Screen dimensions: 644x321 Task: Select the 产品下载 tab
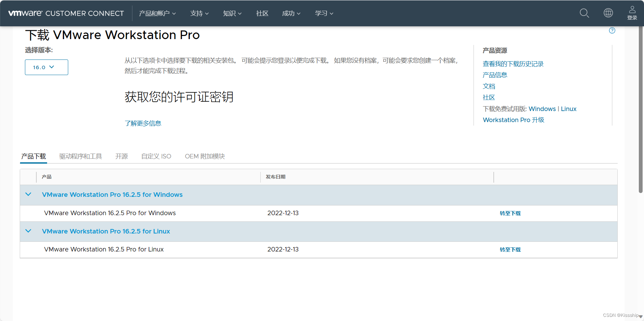click(34, 156)
